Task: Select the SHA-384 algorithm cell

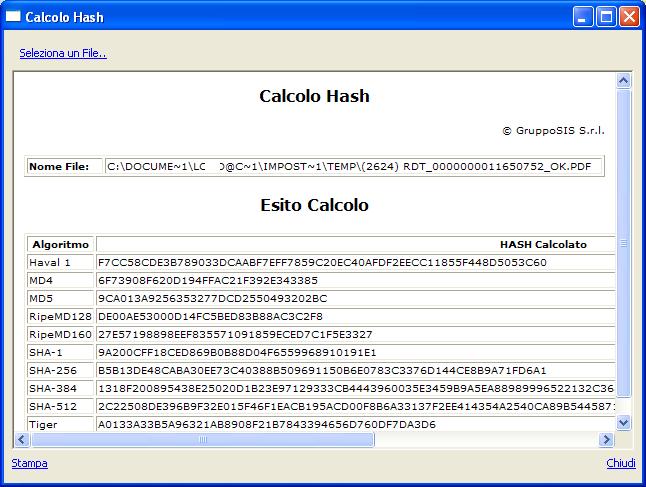Action: pyautogui.click(x=61, y=389)
